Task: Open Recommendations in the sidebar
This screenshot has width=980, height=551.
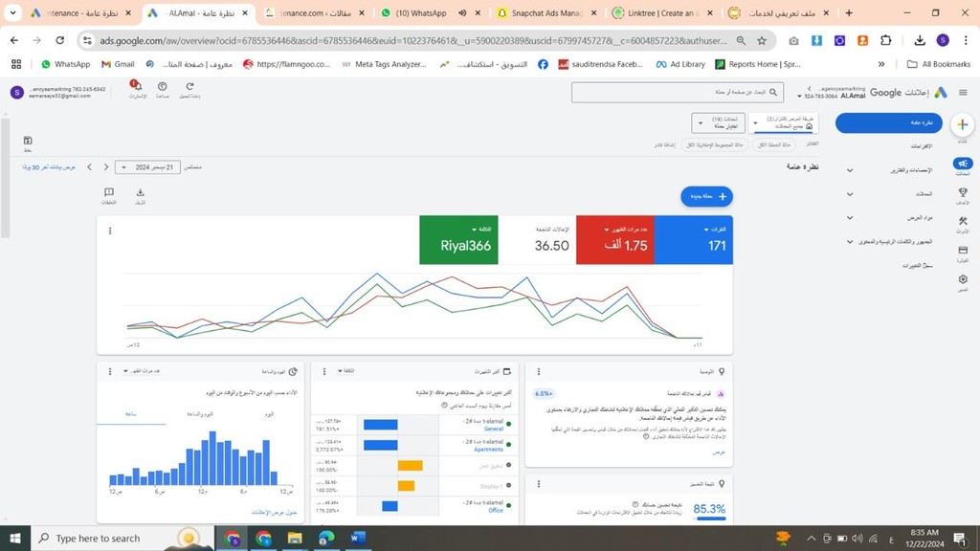Action: point(922,146)
